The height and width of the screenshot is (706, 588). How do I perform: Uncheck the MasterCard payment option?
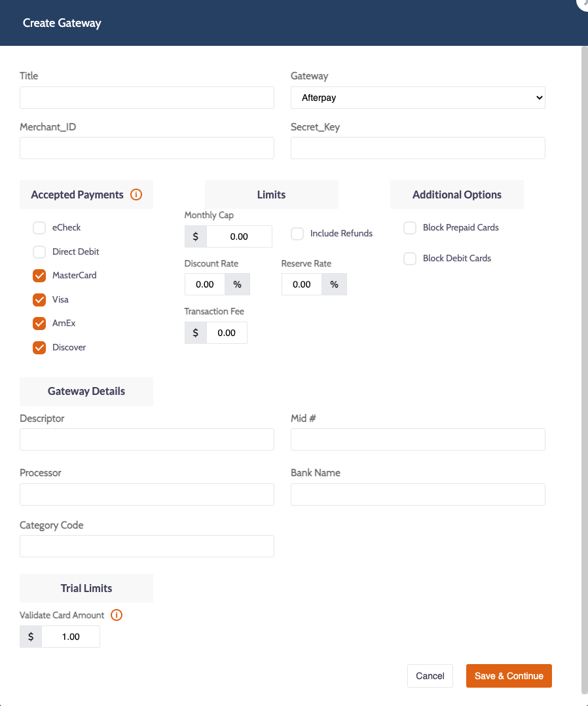(x=39, y=276)
